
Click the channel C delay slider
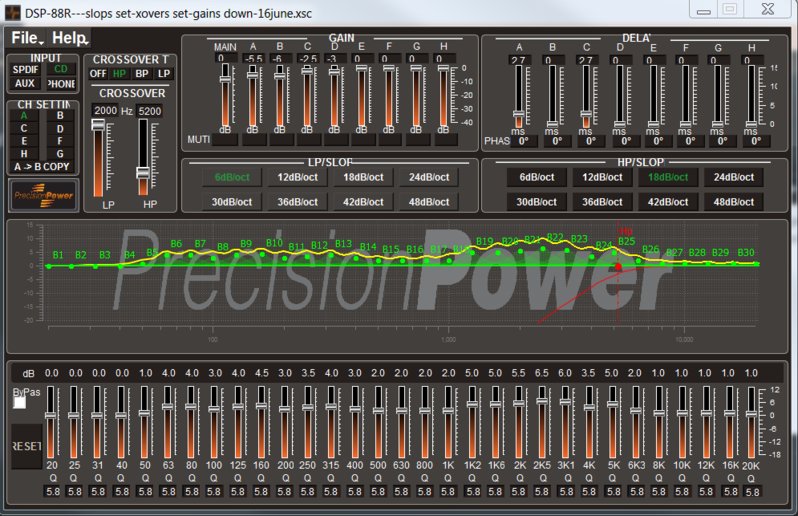(x=586, y=96)
